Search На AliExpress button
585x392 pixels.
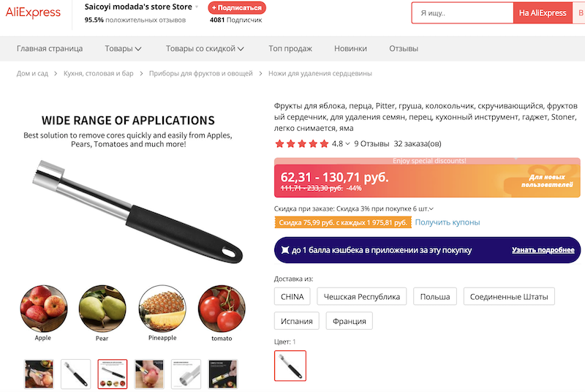tap(543, 13)
